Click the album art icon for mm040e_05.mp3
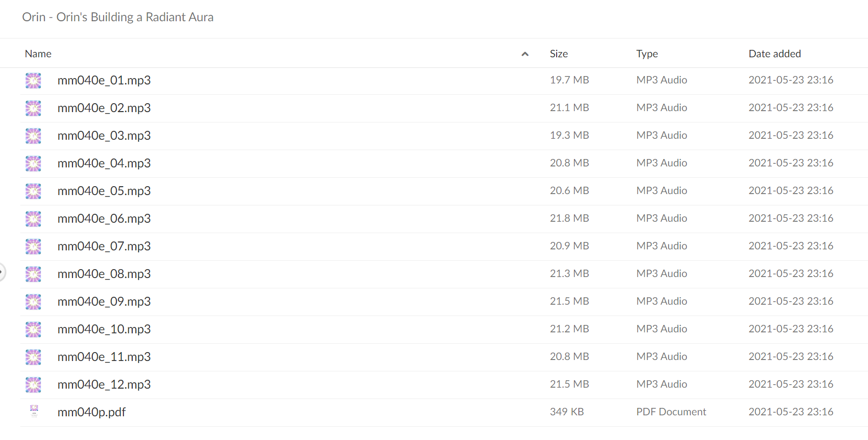This screenshot has width=868, height=440. (34, 191)
